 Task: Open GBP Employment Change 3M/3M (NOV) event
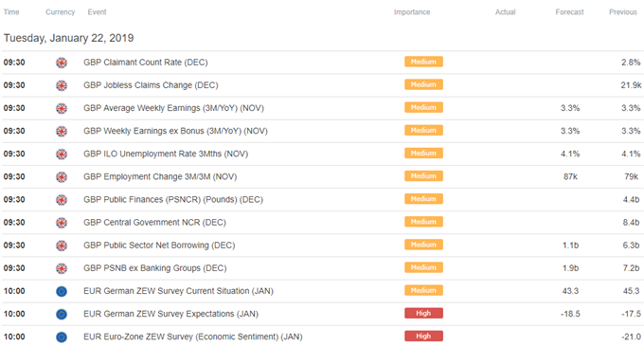(160, 177)
